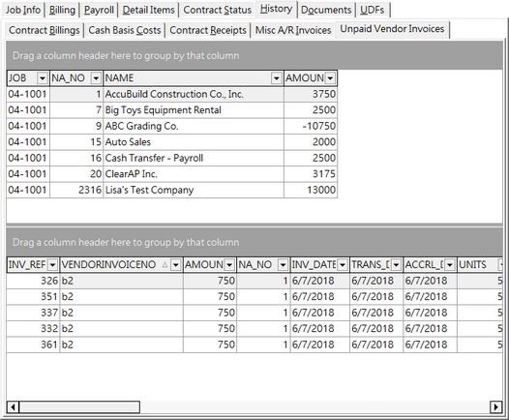The height and width of the screenshot is (420, 509).
Task: Select Auto Sales vendor row
Action: coord(172,142)
